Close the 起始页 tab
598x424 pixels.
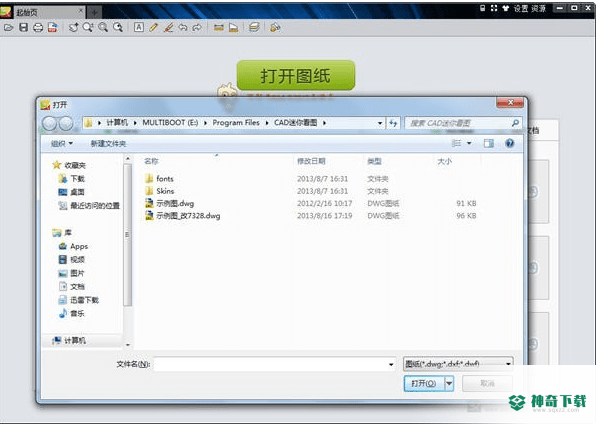point(80,11)
